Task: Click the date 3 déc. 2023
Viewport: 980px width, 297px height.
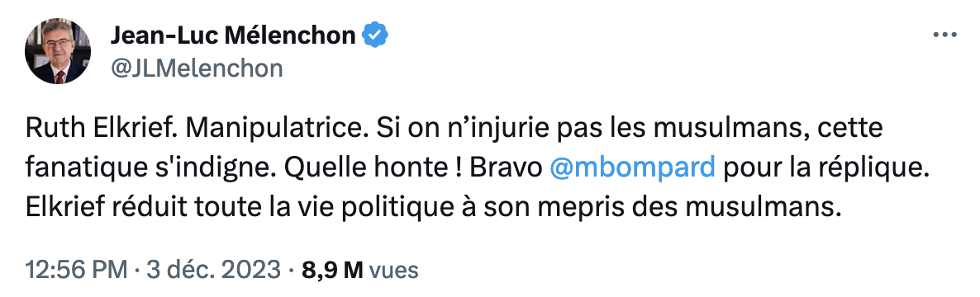Action: pos(213,270)
